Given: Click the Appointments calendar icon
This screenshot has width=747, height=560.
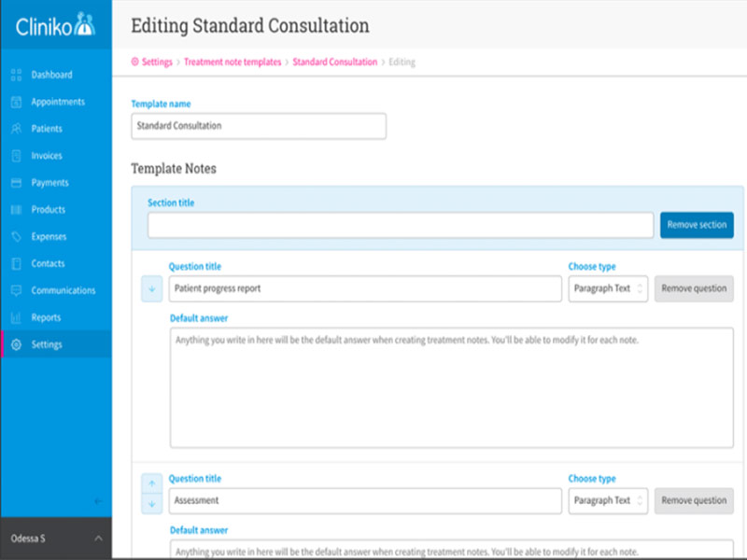Looking at the screenshot, I should tap(16, 102).
